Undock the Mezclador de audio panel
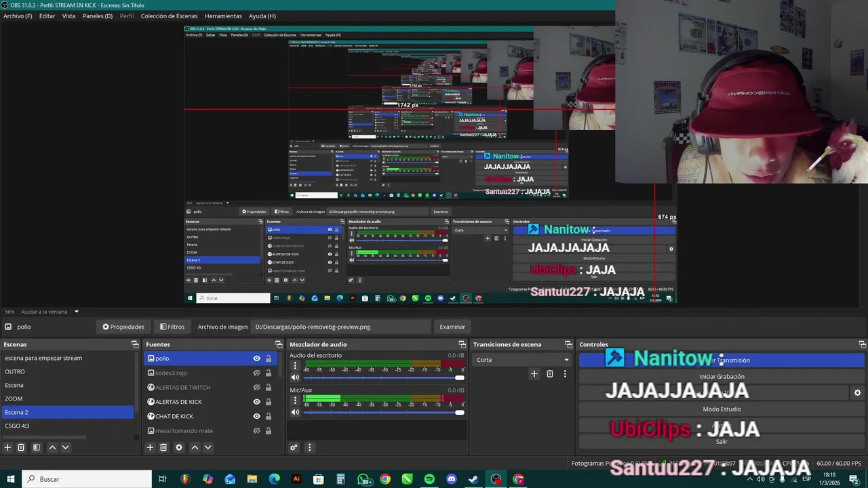868x488 pixels. (462, 344)
